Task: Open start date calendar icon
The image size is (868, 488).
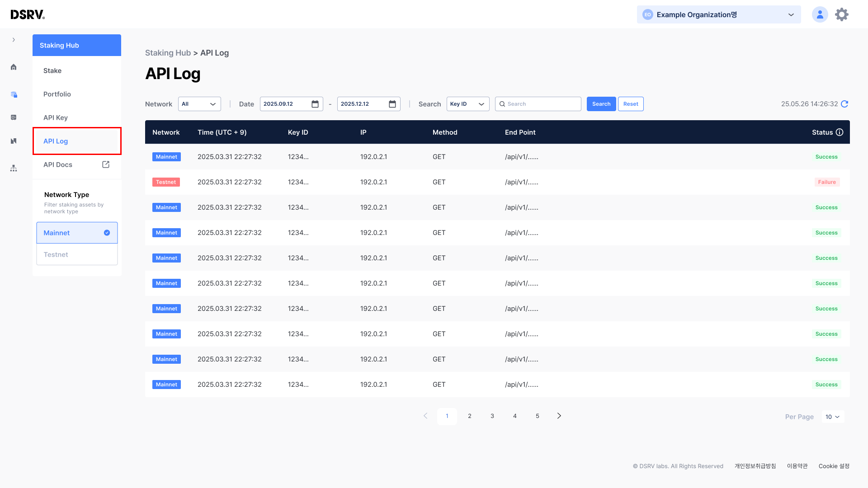Action: 315,104
